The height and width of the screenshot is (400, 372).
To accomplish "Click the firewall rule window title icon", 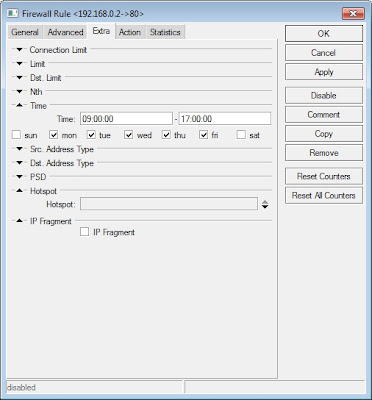I will click(x=13, y=14).
